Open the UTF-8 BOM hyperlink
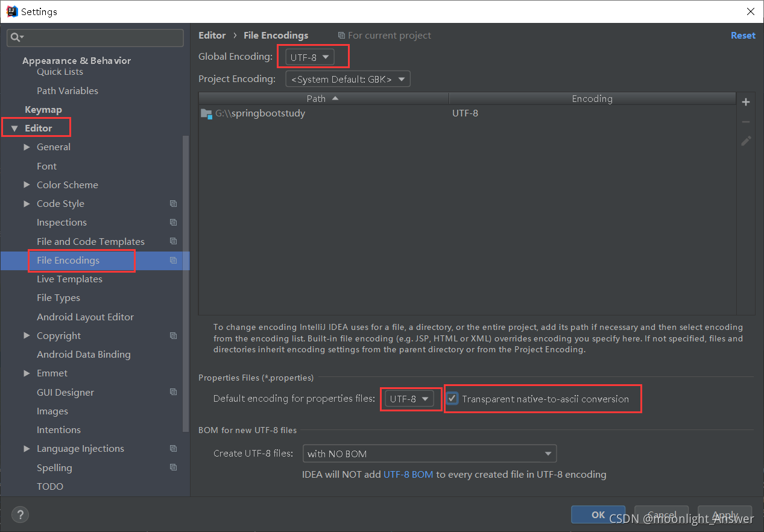The height and width of the screenshot is (532, 764). click(x=408, y=475)
